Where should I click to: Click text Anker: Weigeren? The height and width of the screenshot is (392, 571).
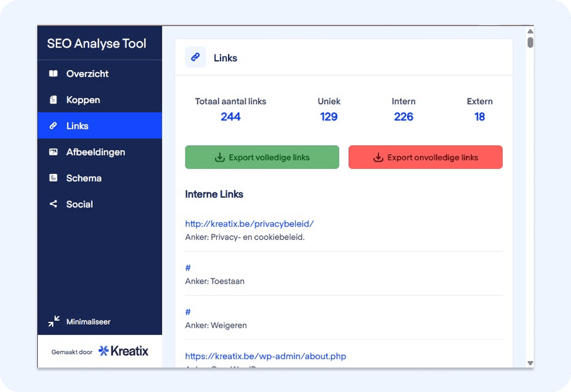[x=216, y=325]
